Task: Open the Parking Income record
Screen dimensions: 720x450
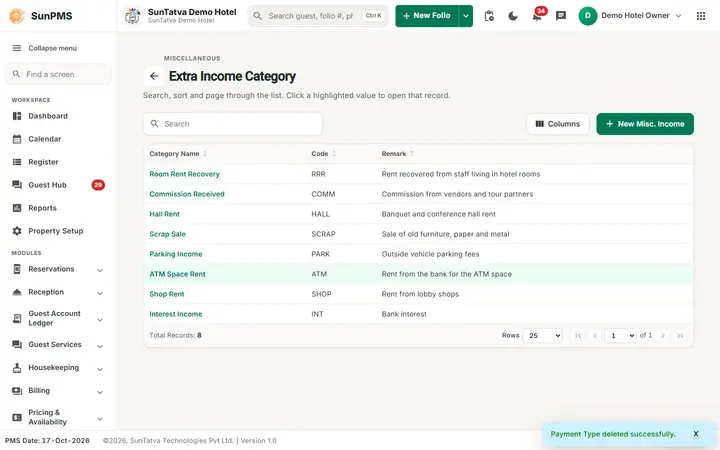Action: pyautogui.click(x=175, y=254)
